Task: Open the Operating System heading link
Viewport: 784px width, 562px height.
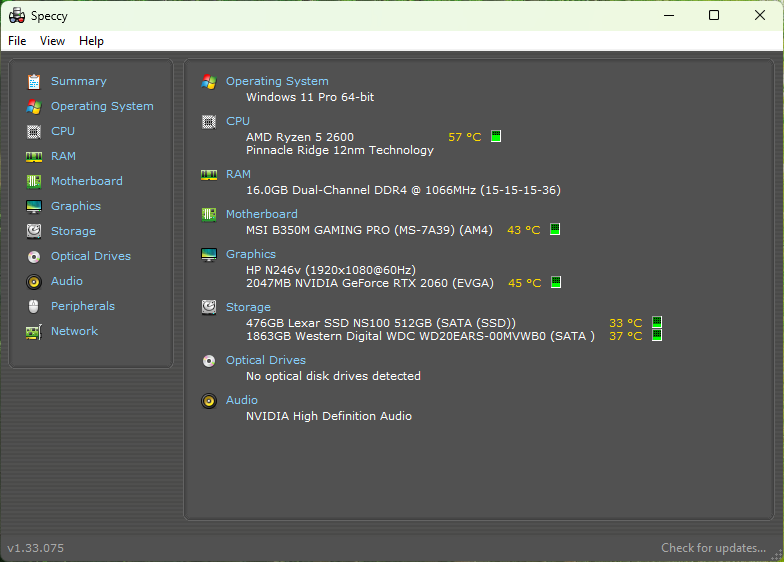Action: (x=277, y=81)
